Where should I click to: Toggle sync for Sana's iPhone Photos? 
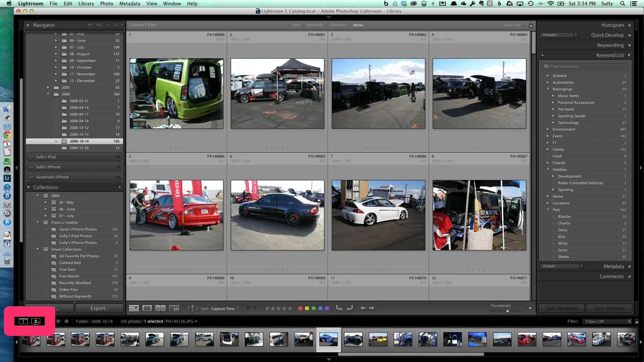click(30, 229)
